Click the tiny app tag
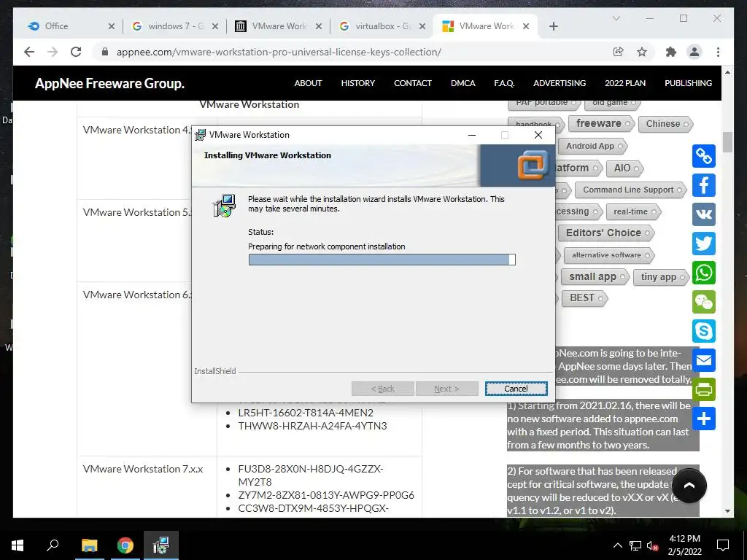This screenshot has height=560, width=747. (x=661, y=276)
